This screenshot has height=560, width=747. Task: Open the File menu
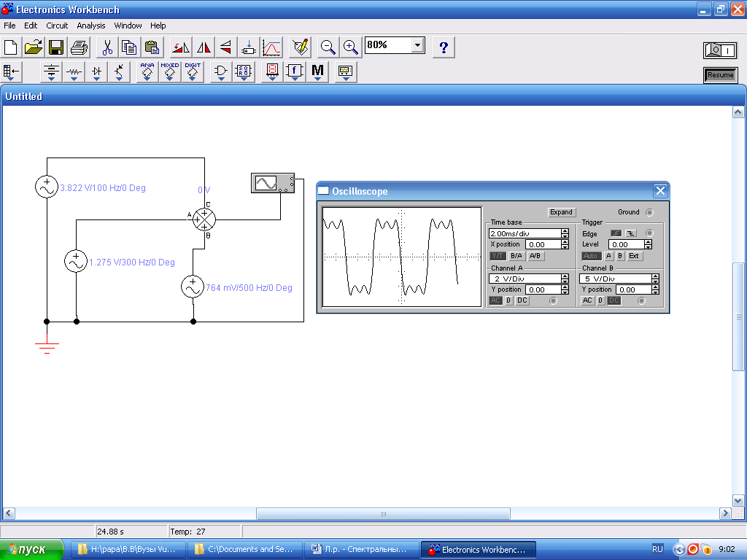coord(9,26)
